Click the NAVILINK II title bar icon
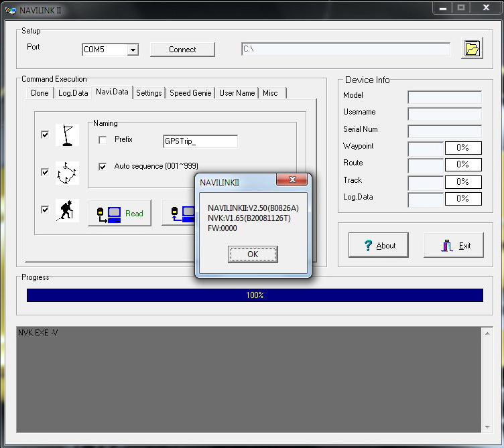The width and height of the screenshot is (504, 448). click(11, 11)
